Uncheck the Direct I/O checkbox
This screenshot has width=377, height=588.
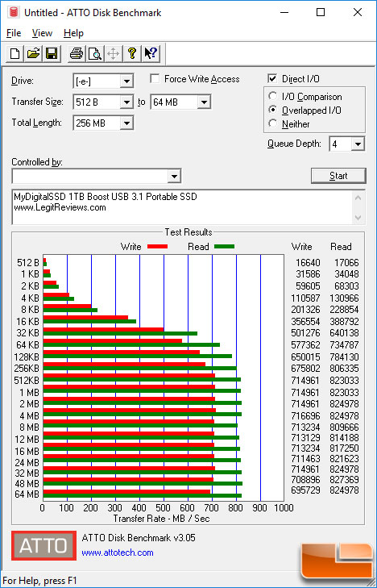tap(272, 79)
